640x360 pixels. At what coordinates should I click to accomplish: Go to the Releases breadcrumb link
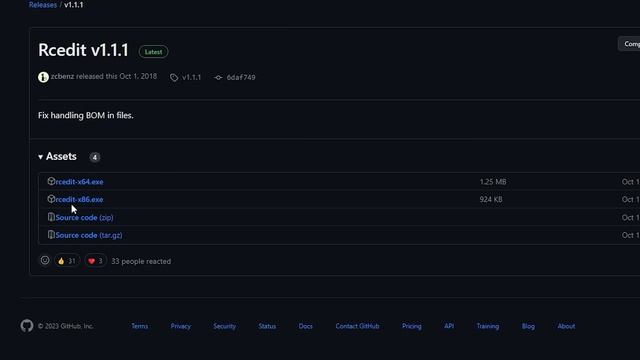43,5
